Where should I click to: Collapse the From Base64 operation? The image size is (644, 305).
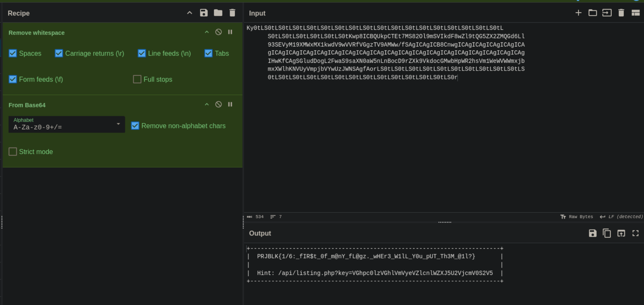click(x=206, y=104)
